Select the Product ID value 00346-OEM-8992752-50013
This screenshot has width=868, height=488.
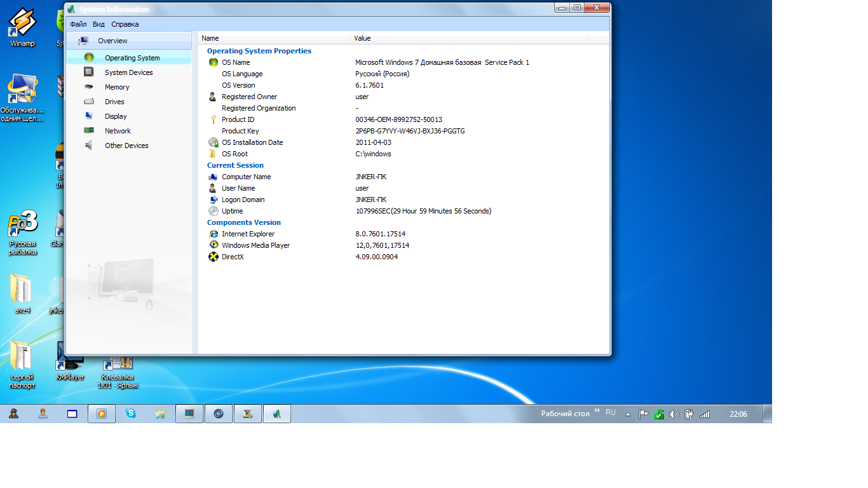[398, 119]
